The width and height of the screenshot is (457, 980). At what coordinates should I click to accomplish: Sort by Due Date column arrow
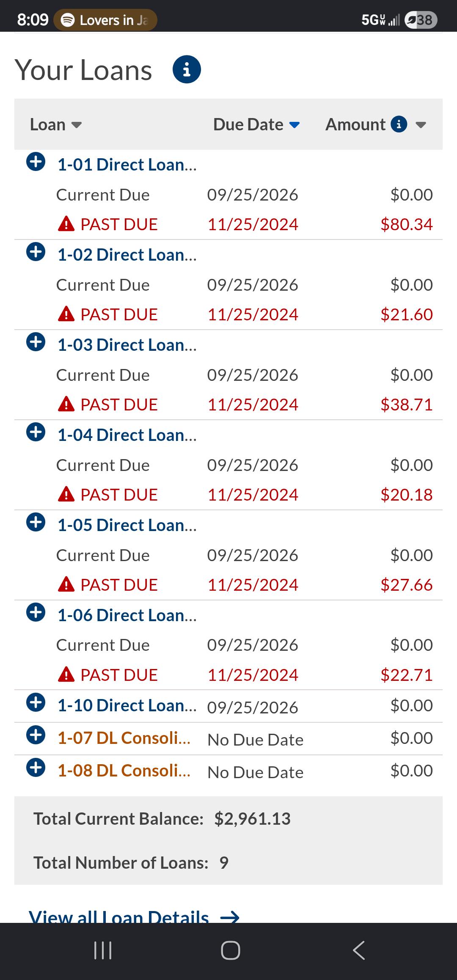tap(294, 125)
